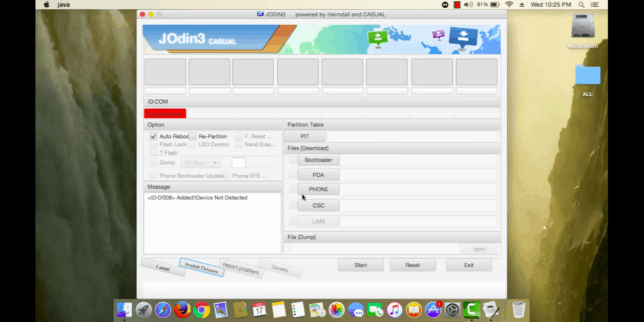This screenshot has height=322, width=644.
Task: Click the PDA file button
Action: tap(318, 175)
